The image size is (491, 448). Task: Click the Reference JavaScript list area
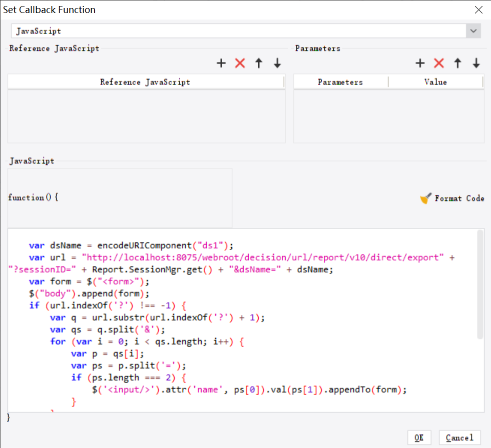coord(145,115)
